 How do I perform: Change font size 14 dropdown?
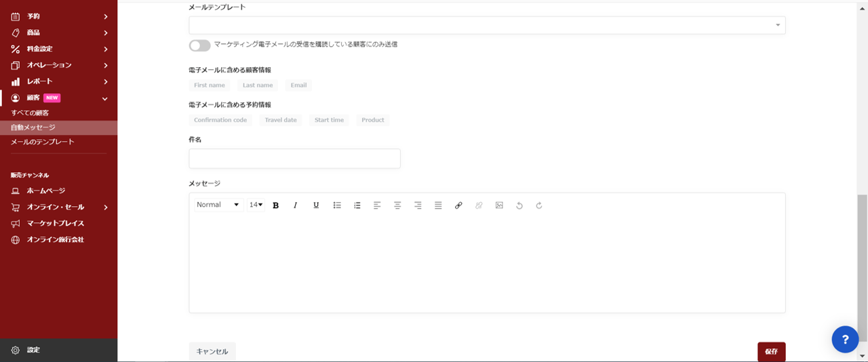256,205
